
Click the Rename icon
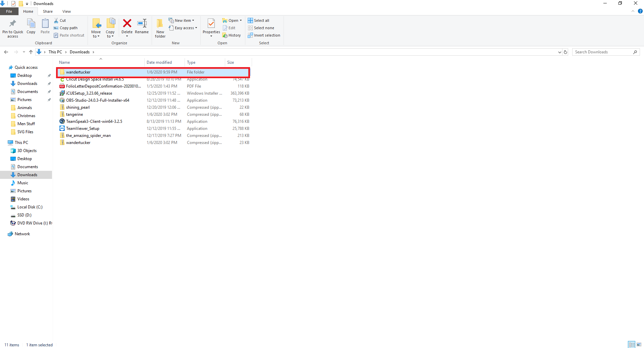point(142,23)
